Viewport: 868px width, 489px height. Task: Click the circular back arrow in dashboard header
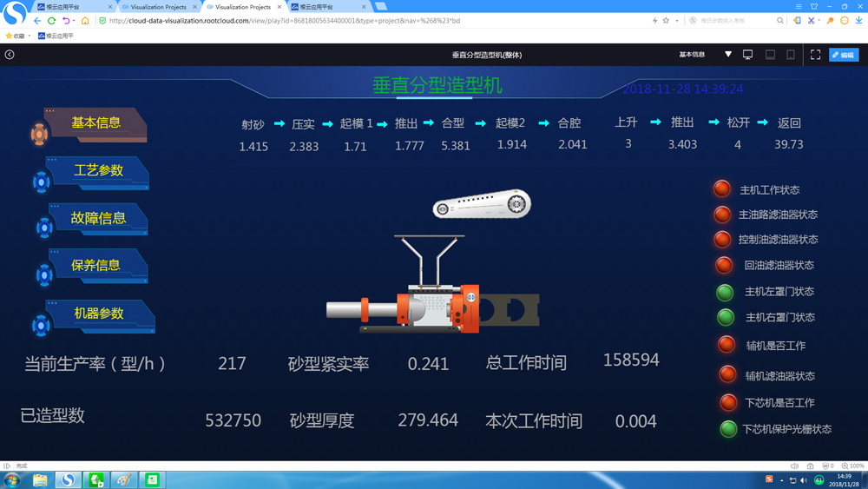tap(10, 55)
